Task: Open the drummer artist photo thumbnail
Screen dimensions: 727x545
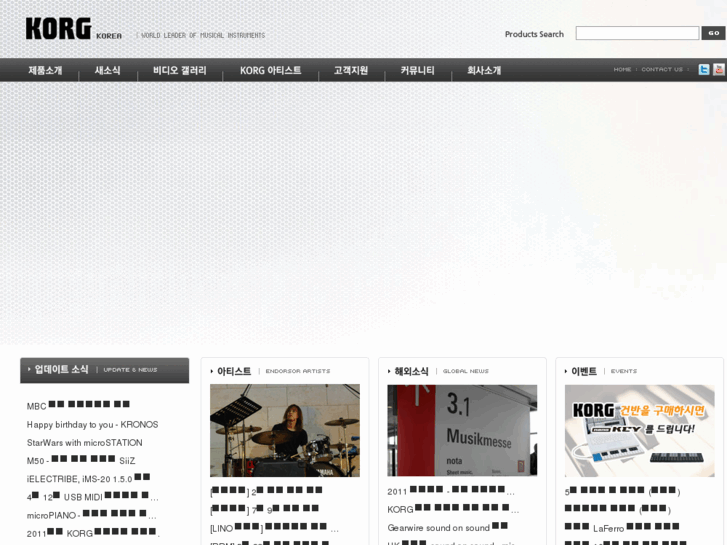Action: [285, 430]
